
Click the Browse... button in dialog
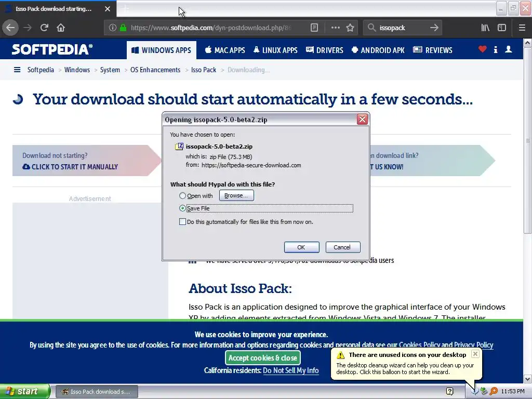pos(236,195)
